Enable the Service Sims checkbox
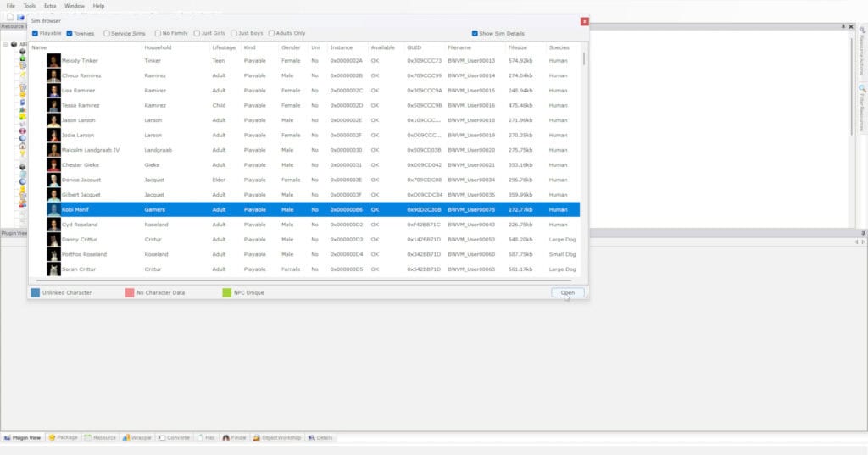 (107, 34)
